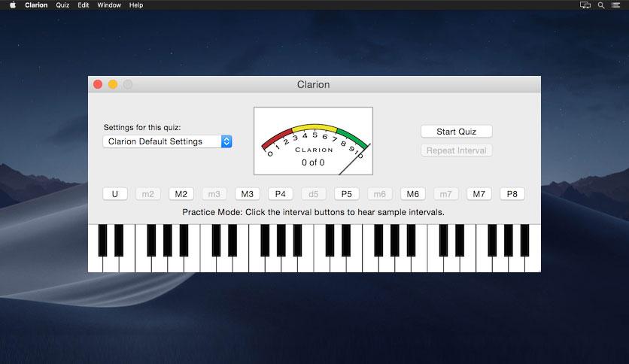Viewport: 629px width, 364px height.
Task: Close the Clarion window
Action: tap(98, 84)
